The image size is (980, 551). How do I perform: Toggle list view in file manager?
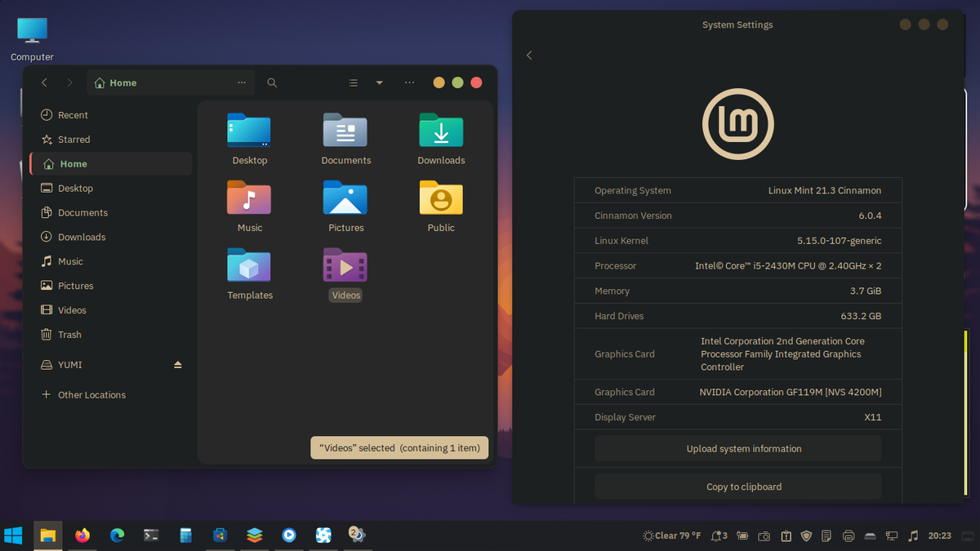tap(354, 82)
